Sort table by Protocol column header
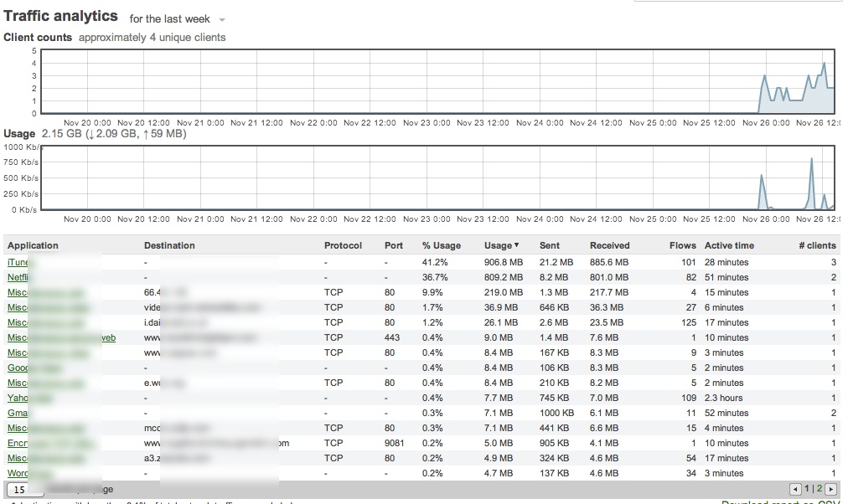This screenshot has height=504, width=848. (x=343, y=245)
